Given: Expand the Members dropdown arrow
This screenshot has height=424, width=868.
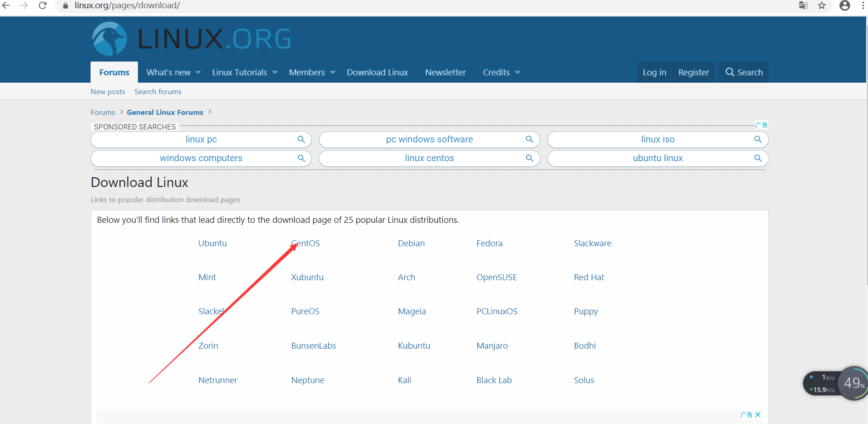Looking at the screenshot, I should tap(333, 73).
